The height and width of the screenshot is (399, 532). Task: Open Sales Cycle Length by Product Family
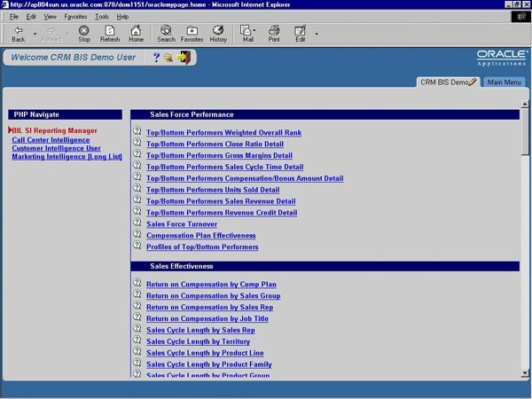209,364
